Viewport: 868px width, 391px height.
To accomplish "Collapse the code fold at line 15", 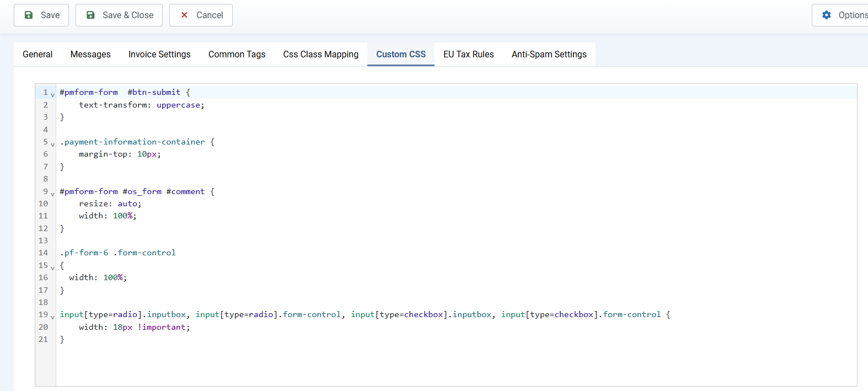I will point(52,268).
